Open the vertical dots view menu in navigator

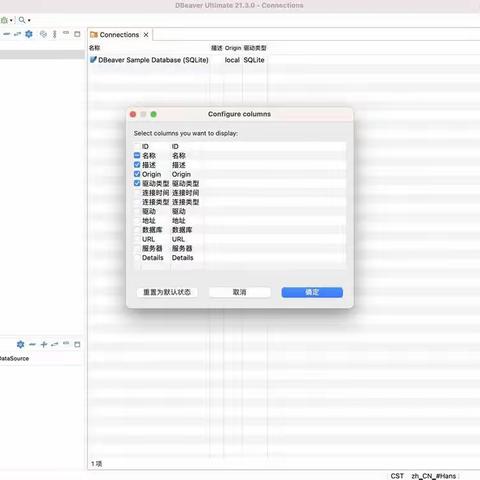point(55,34)
